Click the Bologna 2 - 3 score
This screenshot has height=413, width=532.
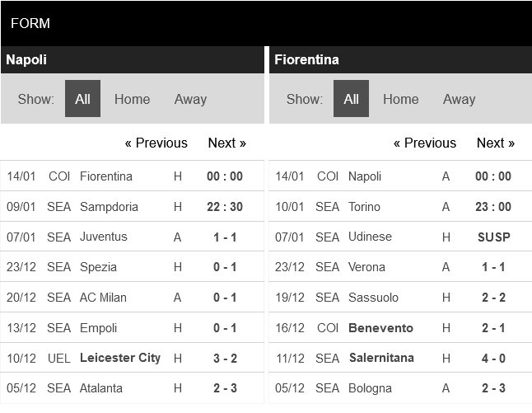pyautogui.click(x=493, y=388)
